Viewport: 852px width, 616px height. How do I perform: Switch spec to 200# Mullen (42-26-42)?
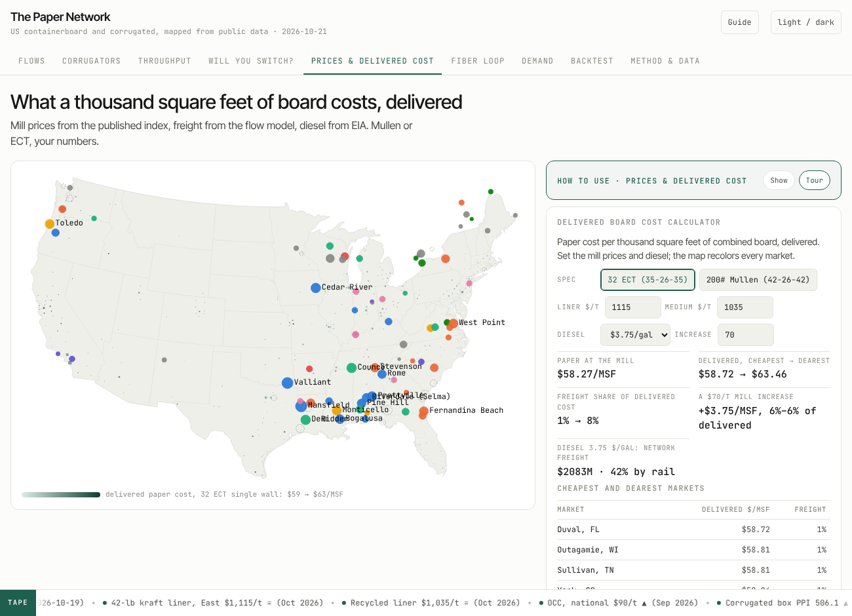click(x=758, y=280)
